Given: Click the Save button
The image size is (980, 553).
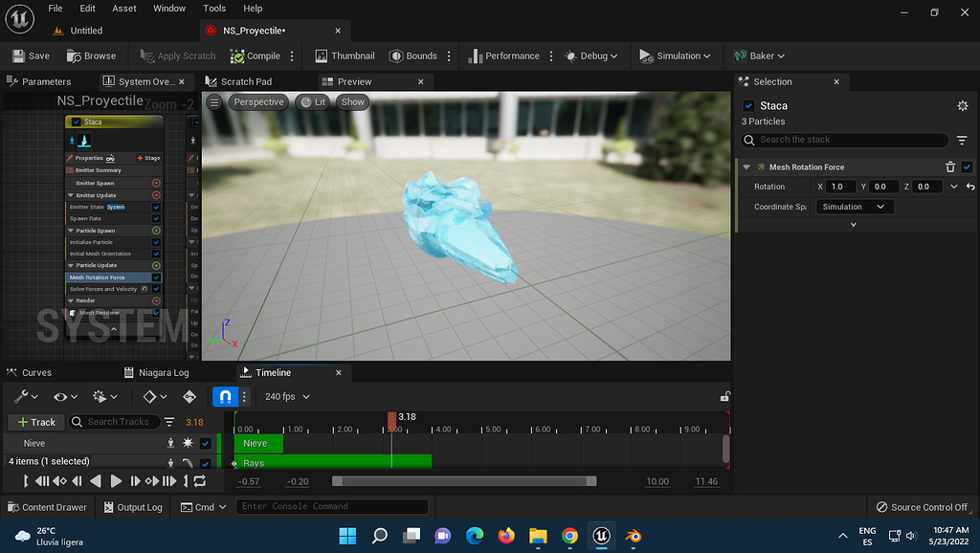Looking at the screenshot, I should point(30,55).
